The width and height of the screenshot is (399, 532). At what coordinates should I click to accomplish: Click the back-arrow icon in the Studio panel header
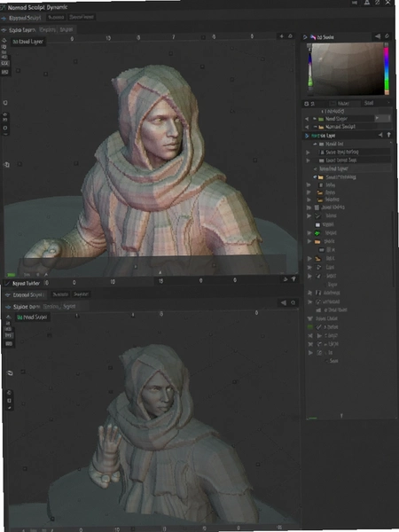(378, 36)
